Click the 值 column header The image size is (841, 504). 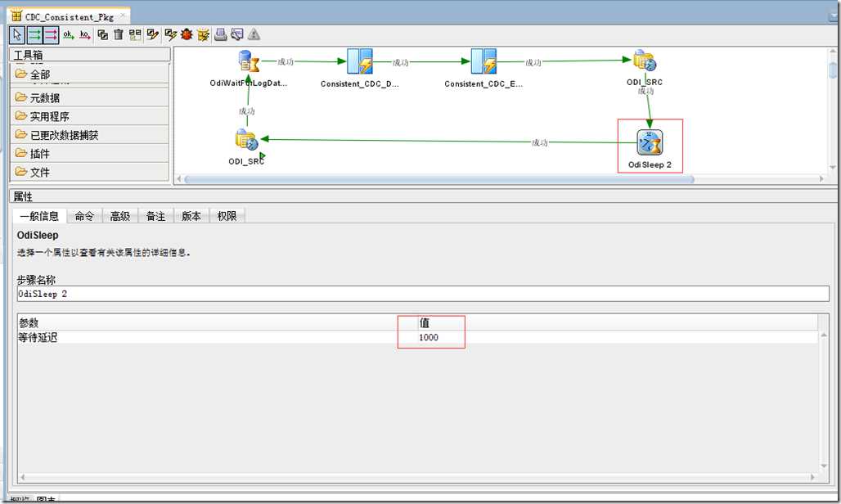coord(618,323)
